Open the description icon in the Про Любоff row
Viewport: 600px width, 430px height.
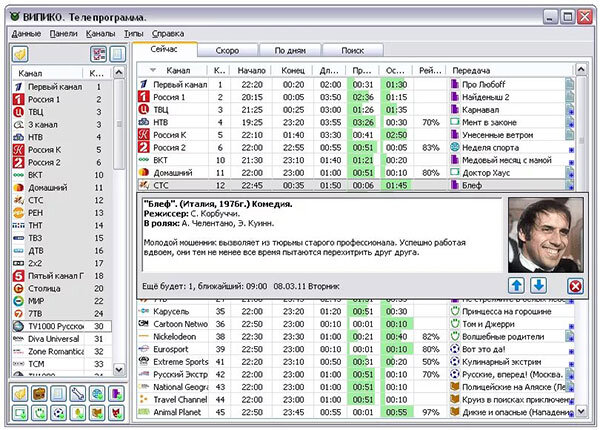tap(570, 84)
